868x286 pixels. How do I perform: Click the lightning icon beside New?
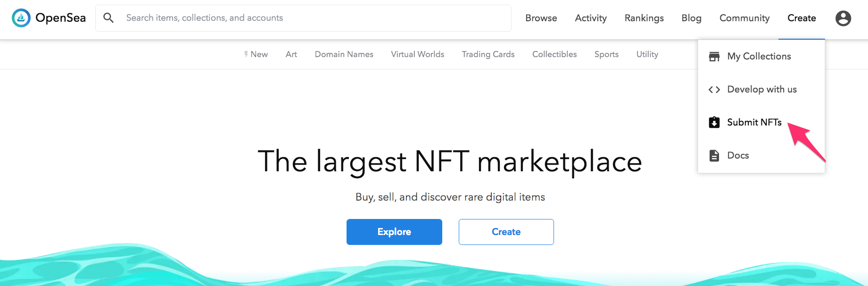[246, 54]
